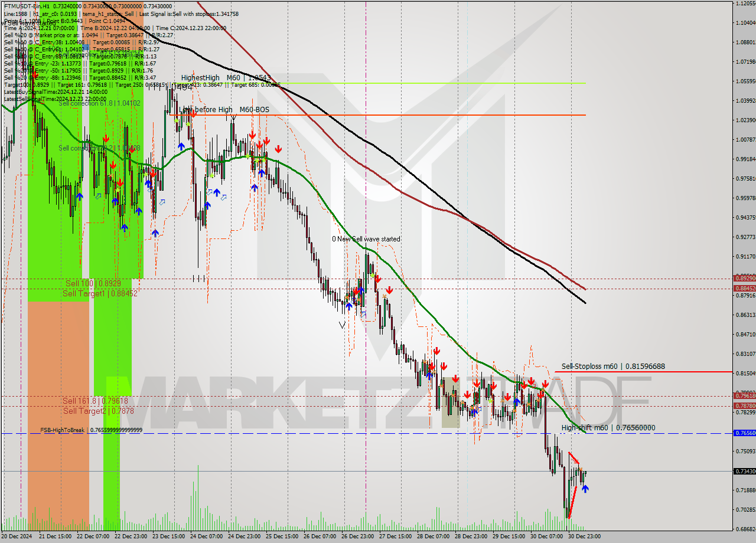Viewport: 756px width, 543px height.
Task: Click the 0.86310 price axis value
Action: [745, 315]
